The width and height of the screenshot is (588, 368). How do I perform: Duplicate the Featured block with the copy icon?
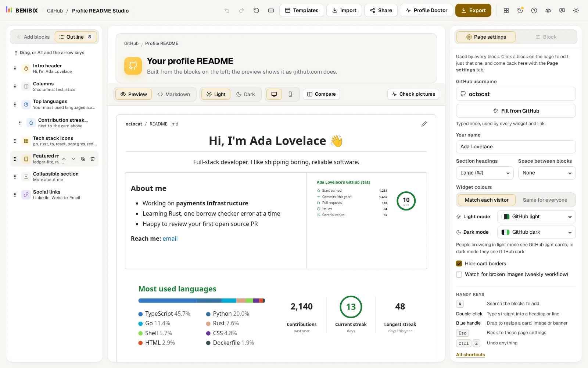pos(83,159)
